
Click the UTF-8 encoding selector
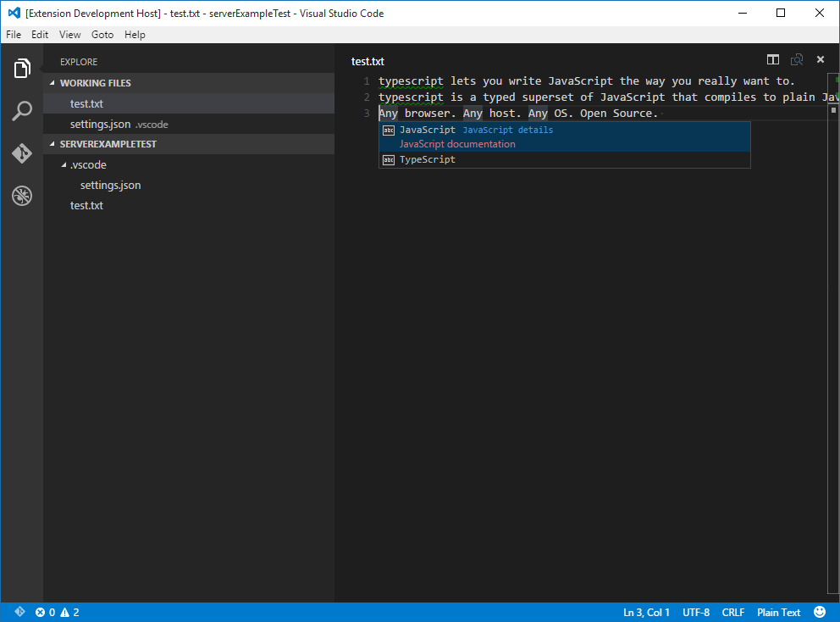pos(695,612)
